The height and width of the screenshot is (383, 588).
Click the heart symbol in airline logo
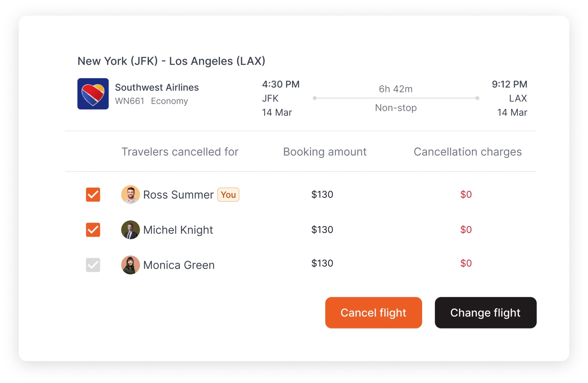coord(93,94)
